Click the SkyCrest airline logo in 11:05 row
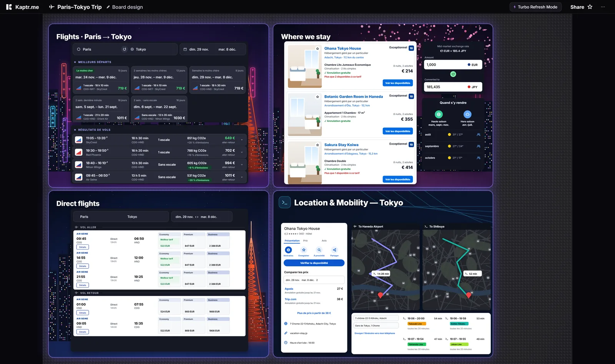Viewport: 615px width, 364px height. coord(79,140)
